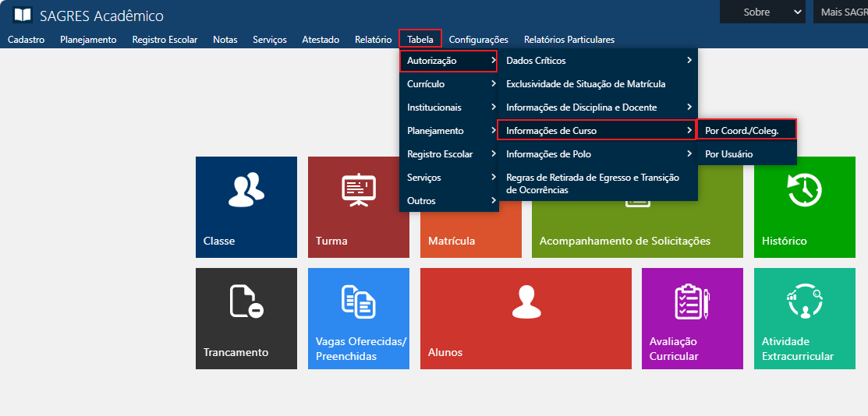
Task: Expand the Dados Críticos submenu
Action: point(597,61)
